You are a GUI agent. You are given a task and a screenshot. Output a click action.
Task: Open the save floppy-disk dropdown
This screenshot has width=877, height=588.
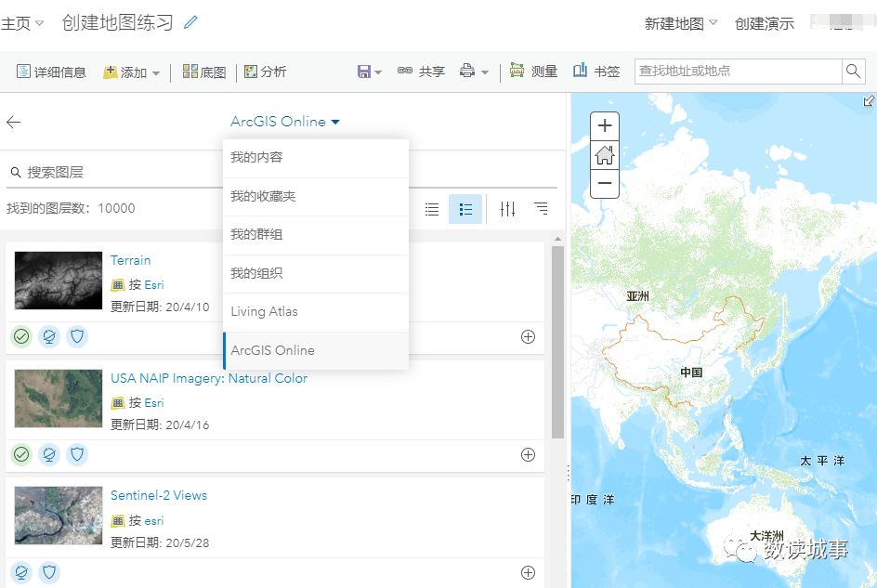click(x=369, y=72)
